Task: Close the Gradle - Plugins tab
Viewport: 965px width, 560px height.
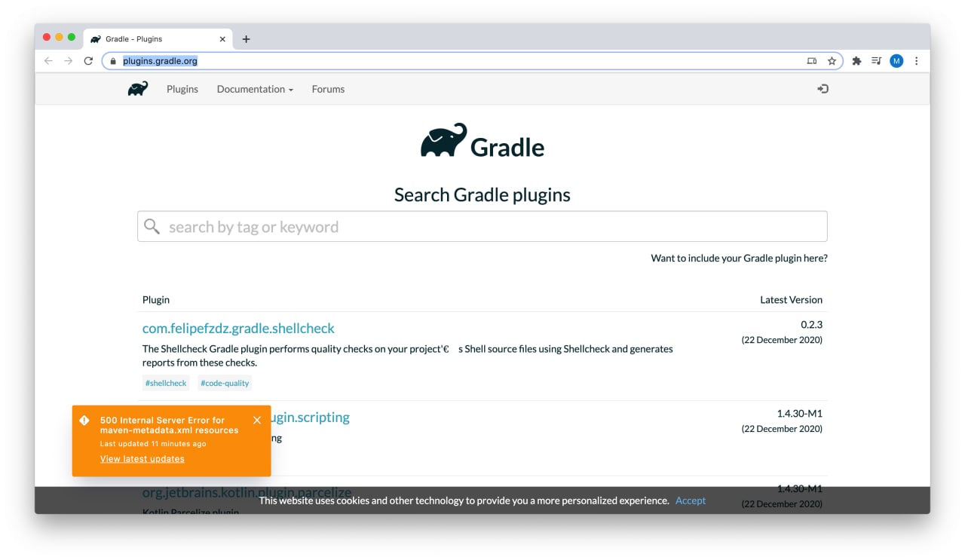Action: point(222,39)
